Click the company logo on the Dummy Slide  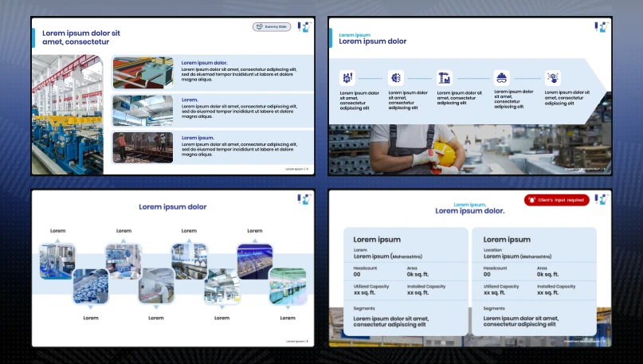[304, 27]
